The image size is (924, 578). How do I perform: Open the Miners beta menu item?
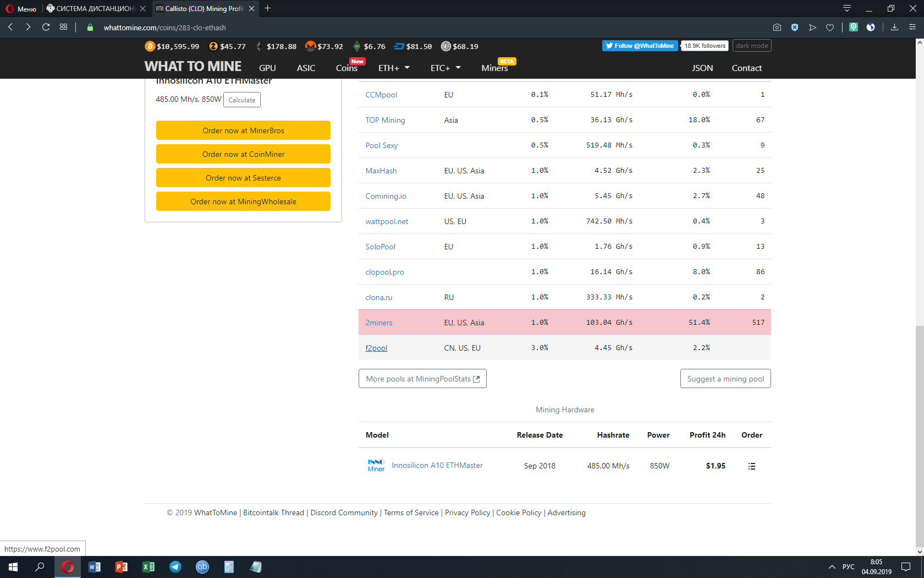494,68
